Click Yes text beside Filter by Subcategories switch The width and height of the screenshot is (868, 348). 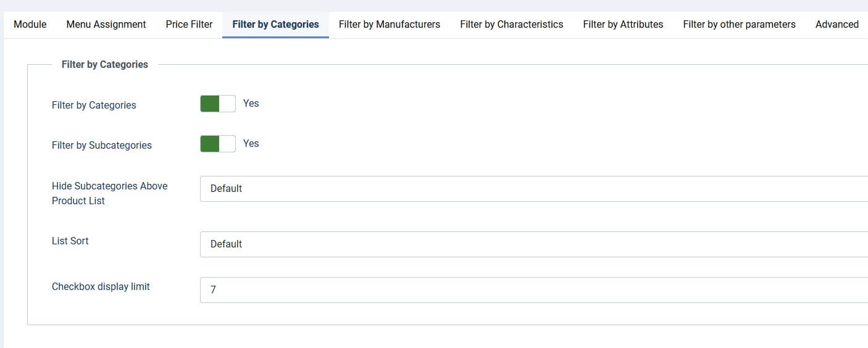coord(251,144)
